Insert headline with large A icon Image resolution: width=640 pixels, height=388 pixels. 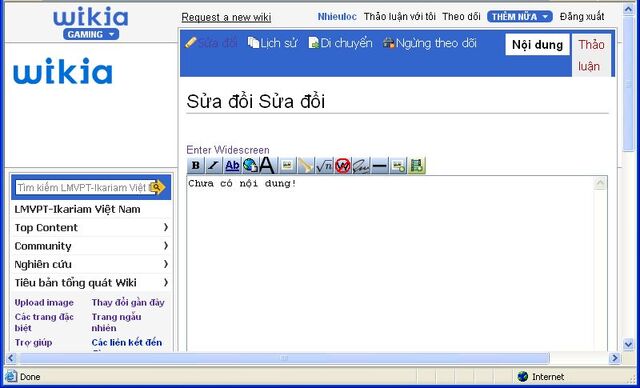267,166
